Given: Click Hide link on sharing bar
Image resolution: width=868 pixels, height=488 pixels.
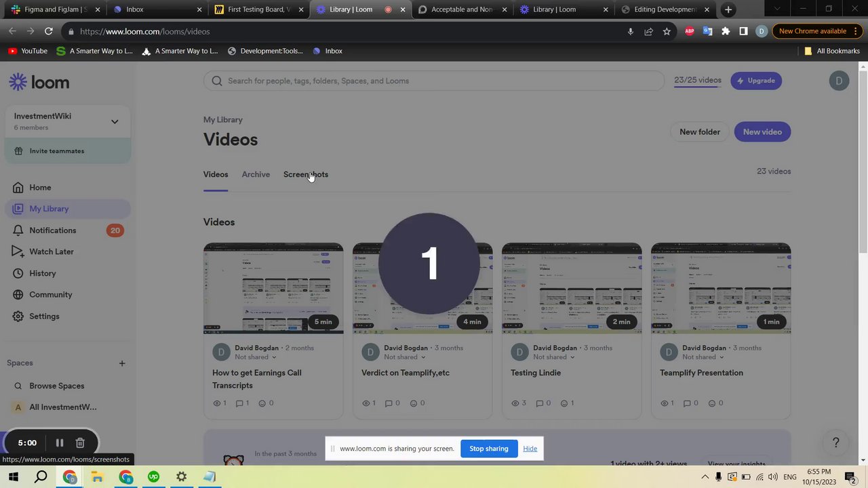Looking at the screenshot, I should 530,449.
